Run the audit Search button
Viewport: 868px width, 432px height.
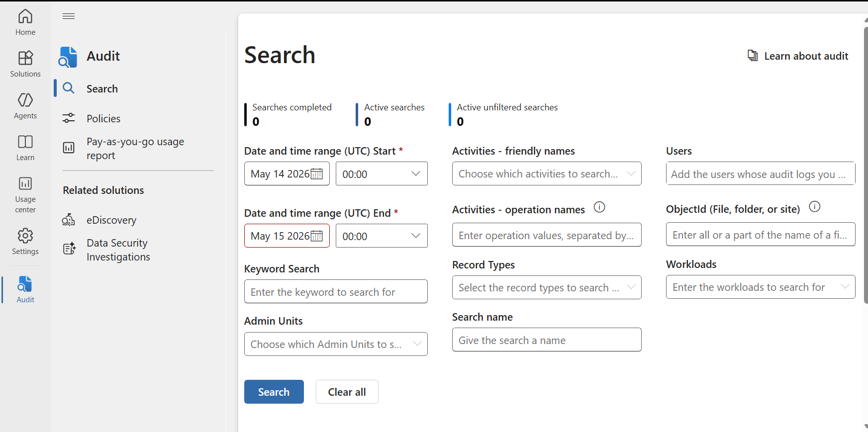pyautogui.click(x=274, y=392)
